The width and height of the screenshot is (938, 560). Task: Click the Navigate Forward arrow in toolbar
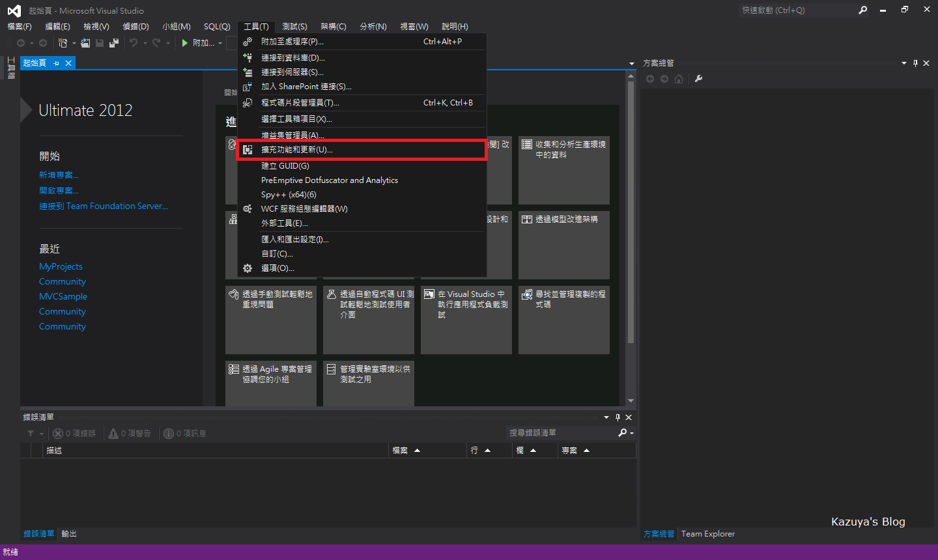(43, 43)
